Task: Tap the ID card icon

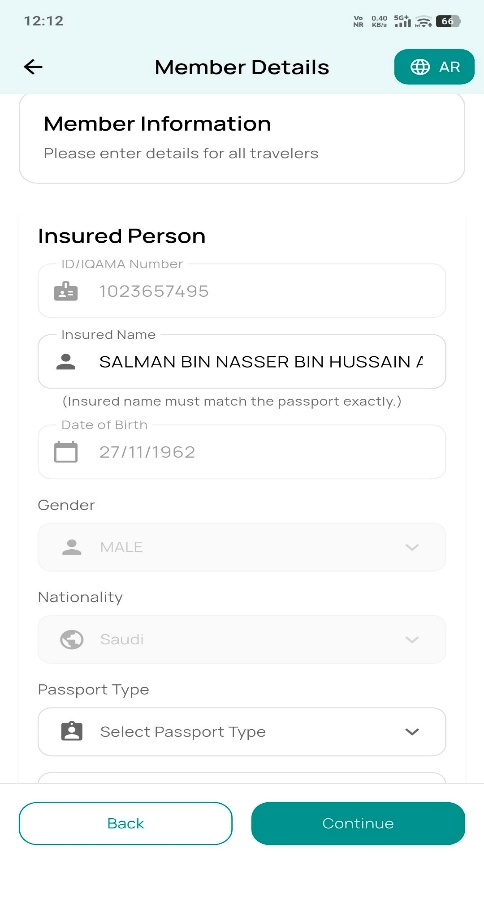Action: [x=66, y=292]
